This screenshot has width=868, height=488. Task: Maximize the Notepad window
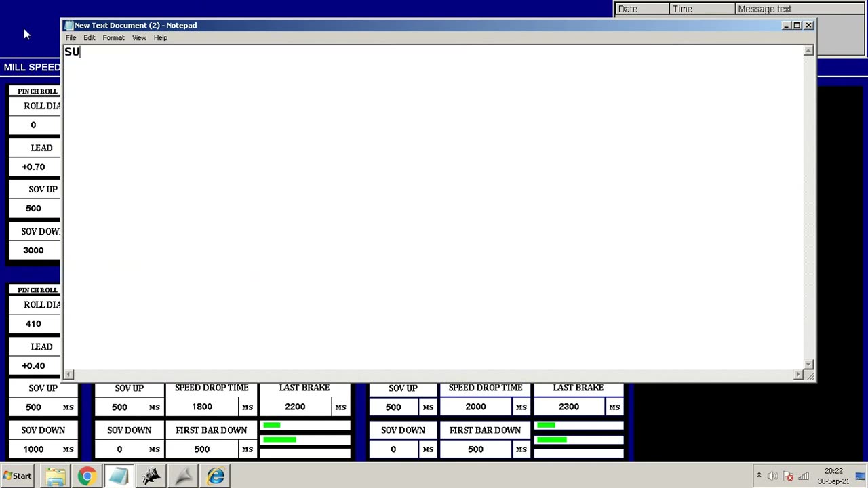tap(797, 25)
